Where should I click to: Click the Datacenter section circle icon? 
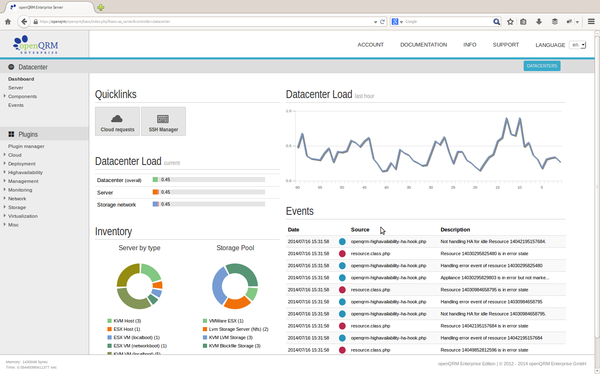[x=11, y=67]
